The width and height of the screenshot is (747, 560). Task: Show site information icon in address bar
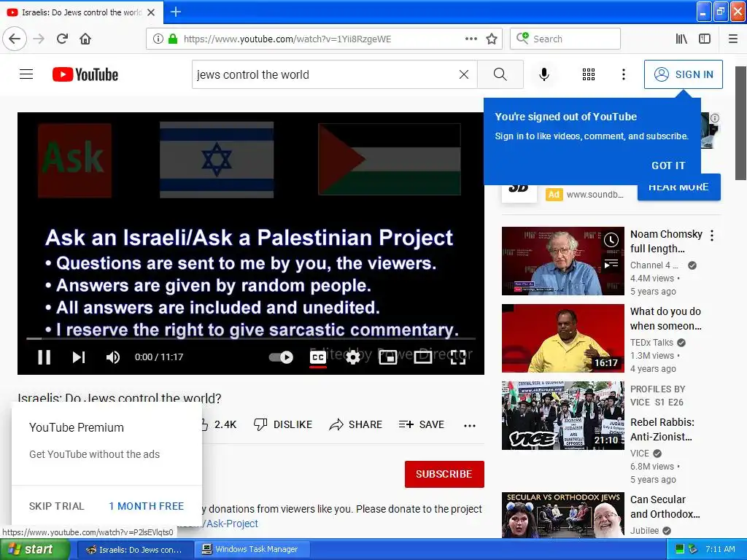[158, 39]
